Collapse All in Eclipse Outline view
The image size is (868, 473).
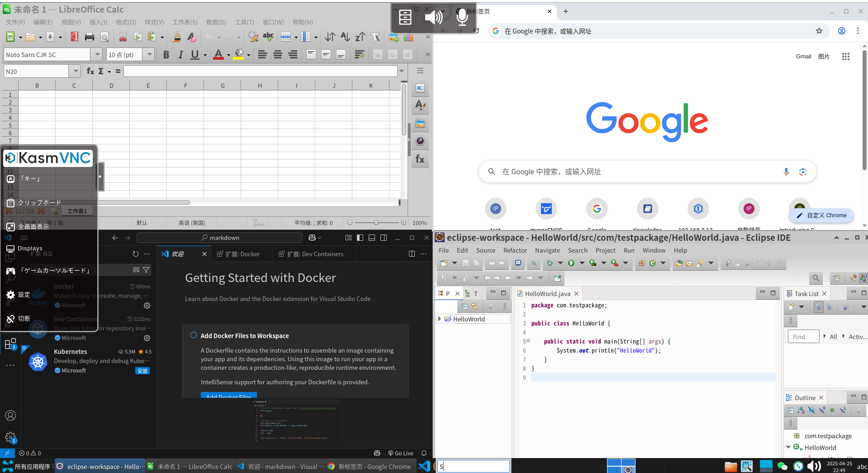(x=791, y=411)
